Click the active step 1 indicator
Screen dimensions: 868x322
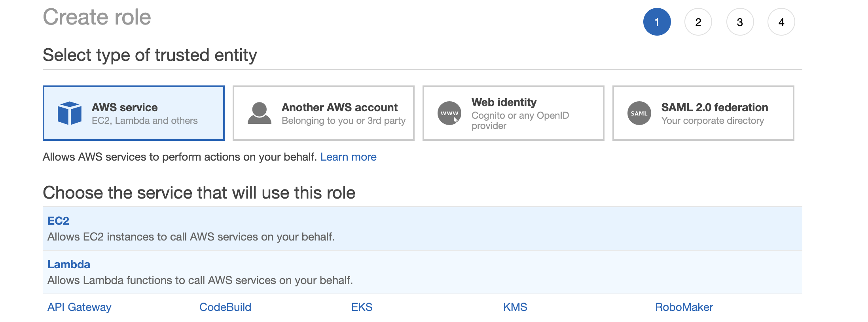(x=657, y=22)
